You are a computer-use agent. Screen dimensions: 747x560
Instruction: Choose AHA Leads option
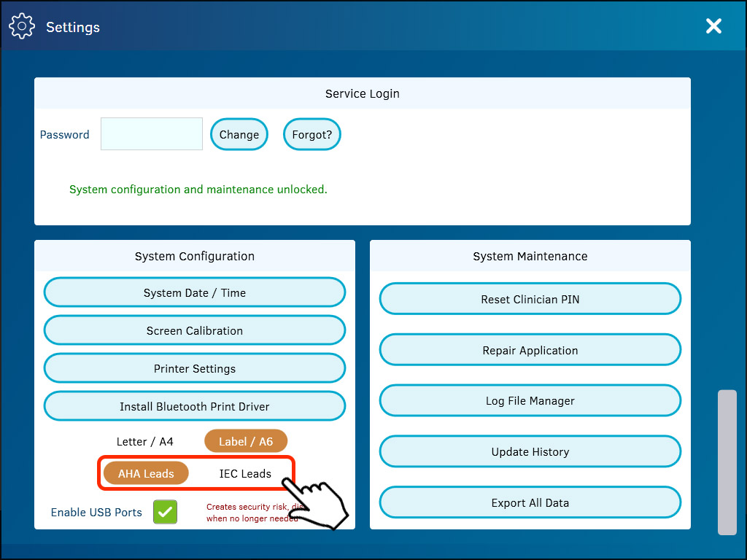pyautogui.click(x=146, y=474)
